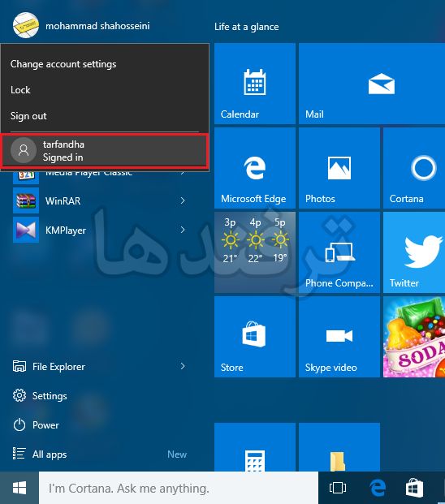
Task: Choose Lock from the account menu
Action: coord(20,90)
